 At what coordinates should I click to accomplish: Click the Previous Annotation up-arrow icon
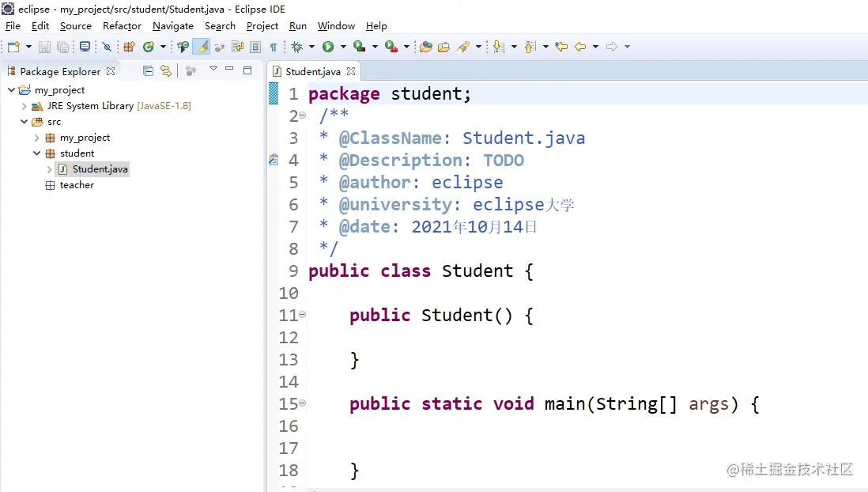tap(530, 47)
